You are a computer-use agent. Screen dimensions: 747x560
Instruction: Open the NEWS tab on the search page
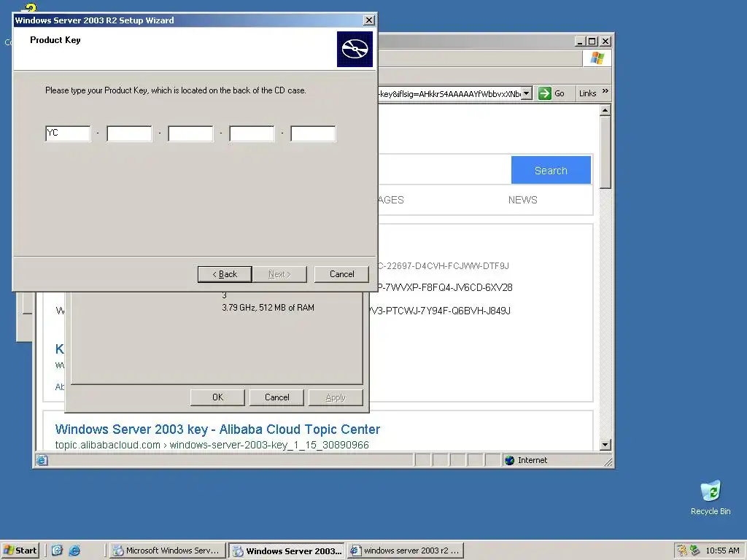pos(522,200)
